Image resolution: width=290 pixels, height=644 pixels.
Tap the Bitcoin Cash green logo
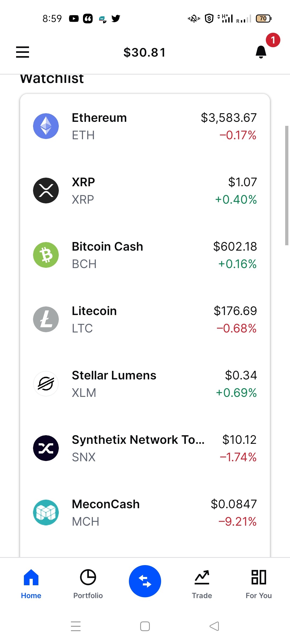pyautogui.click(x=46, y=255)
